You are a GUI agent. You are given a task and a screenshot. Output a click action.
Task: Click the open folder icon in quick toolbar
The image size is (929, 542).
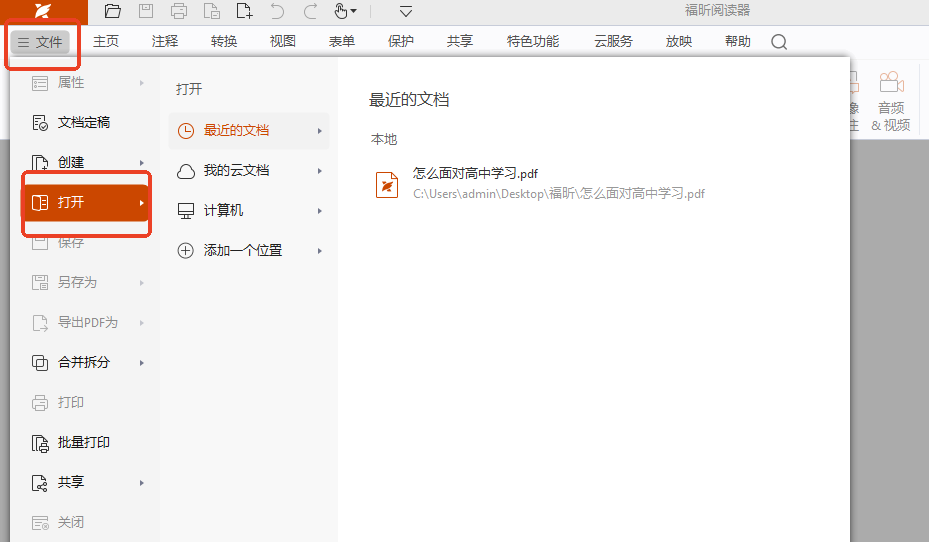(x=113, y=12)
